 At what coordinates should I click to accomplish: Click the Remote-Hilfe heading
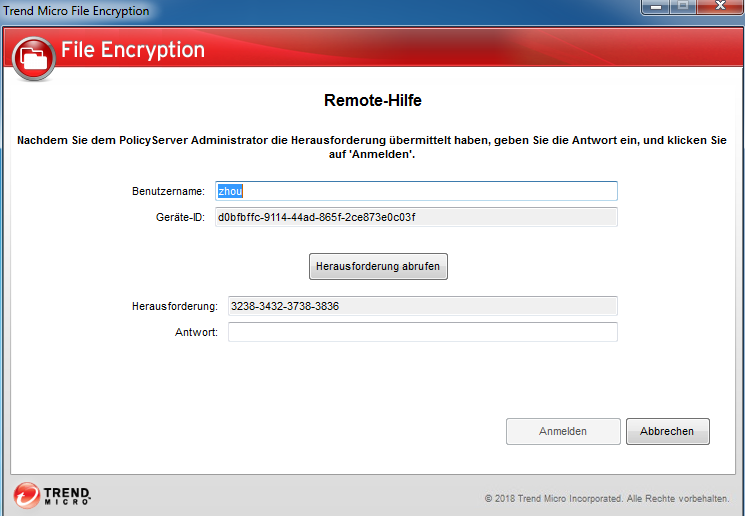coord(372,100)
